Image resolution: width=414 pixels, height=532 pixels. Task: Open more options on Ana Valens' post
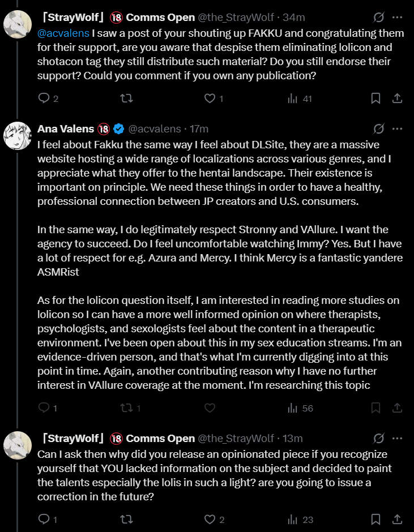(x=397, y=128)
